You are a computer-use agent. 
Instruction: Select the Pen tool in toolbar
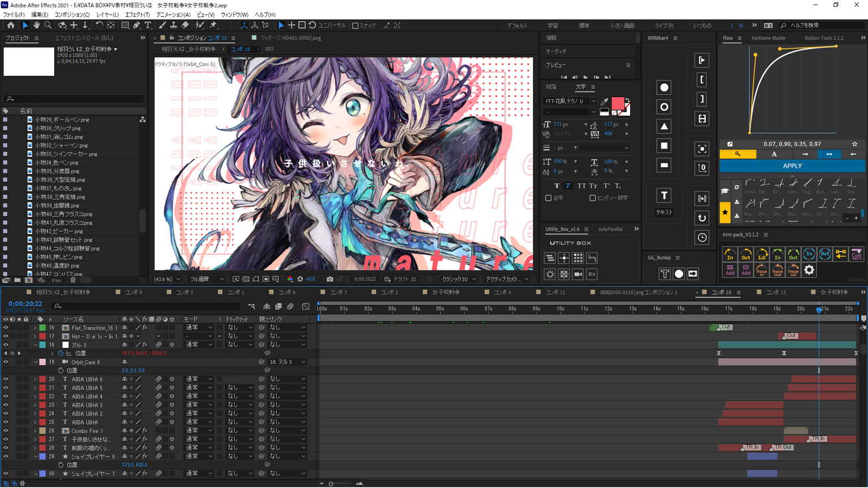(136, 25)
